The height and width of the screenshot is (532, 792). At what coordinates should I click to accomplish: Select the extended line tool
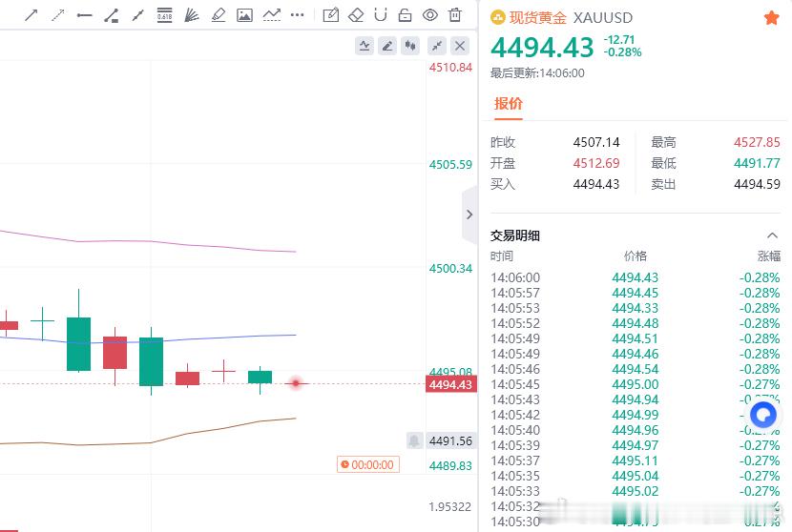(x=138, y=15)
